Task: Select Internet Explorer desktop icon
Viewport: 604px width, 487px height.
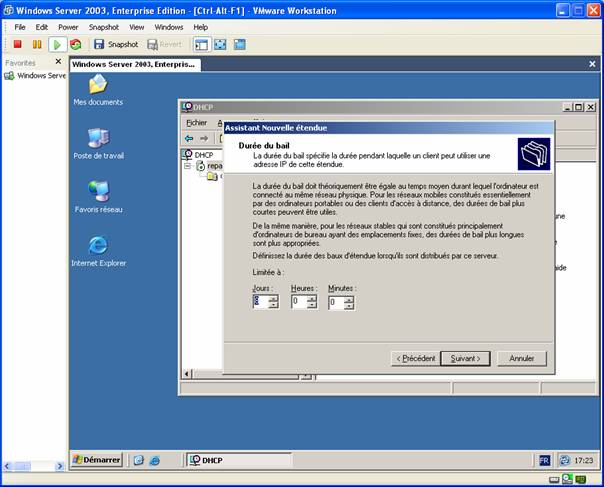Action: (x=99, y=251)
